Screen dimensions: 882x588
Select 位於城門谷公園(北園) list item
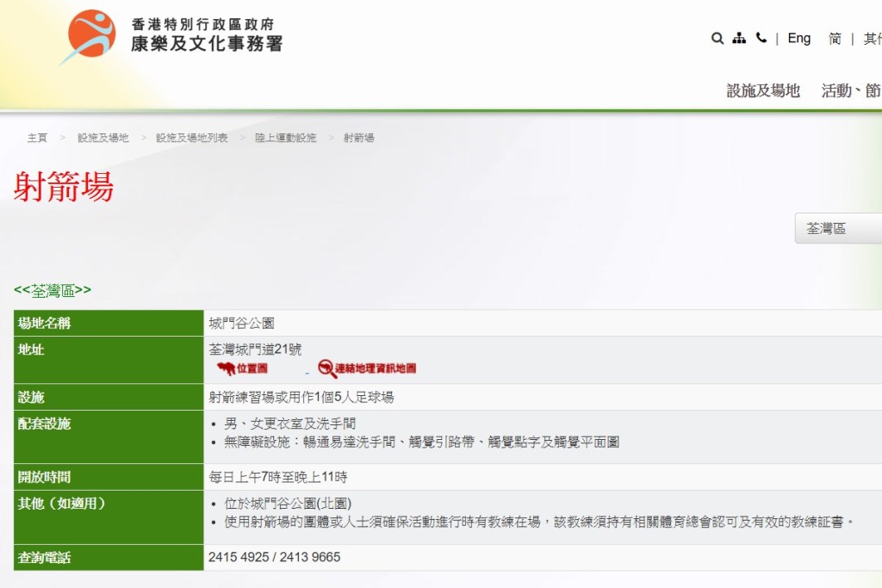[288, 504]
